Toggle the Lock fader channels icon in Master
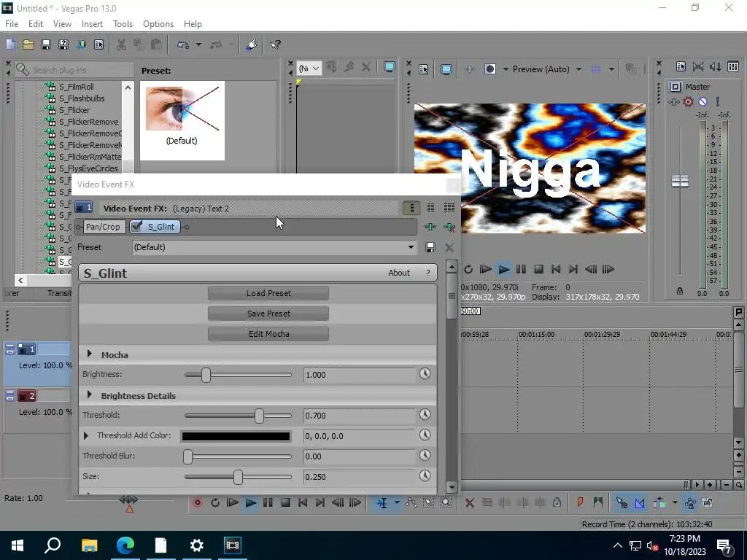The height and width of the screenshot is (560, 747). coord(680,291)
